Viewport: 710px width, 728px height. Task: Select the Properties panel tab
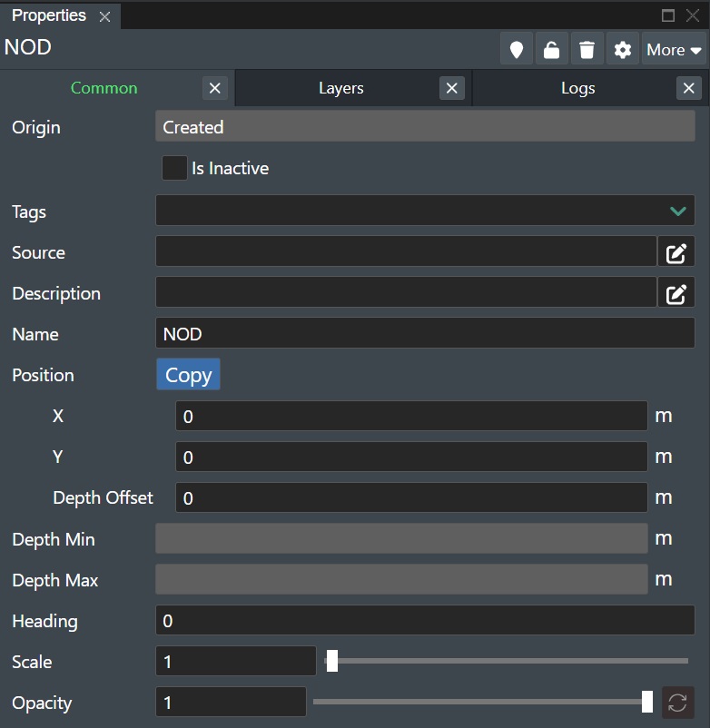click(49, 15)
